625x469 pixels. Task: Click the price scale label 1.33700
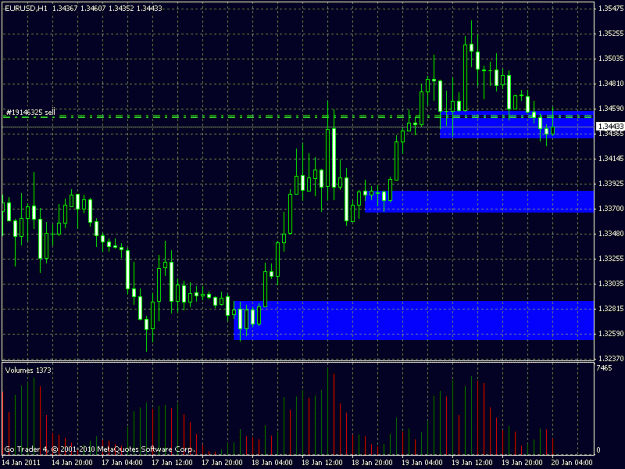(611, 208)
